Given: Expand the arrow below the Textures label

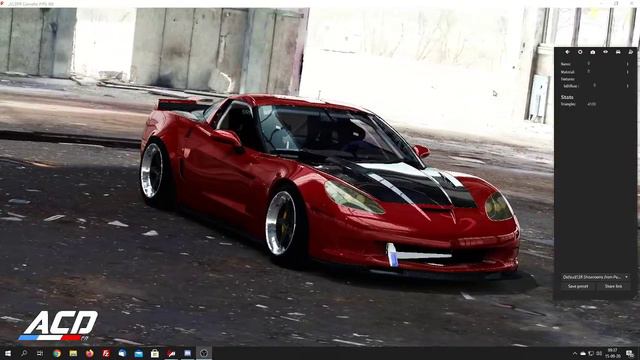Looking at the screenshot, I should (x=628, y=86).
